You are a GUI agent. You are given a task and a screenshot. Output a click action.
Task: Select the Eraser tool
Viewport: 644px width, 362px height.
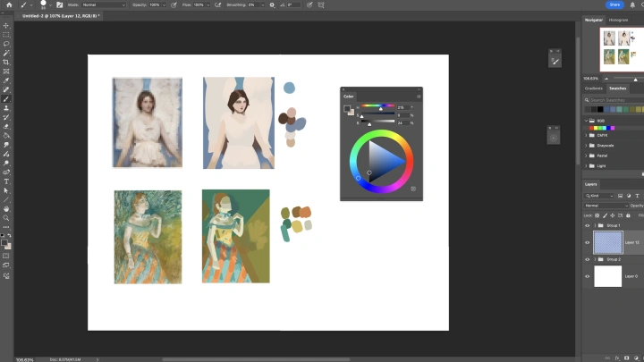click(x=6, y=126)
